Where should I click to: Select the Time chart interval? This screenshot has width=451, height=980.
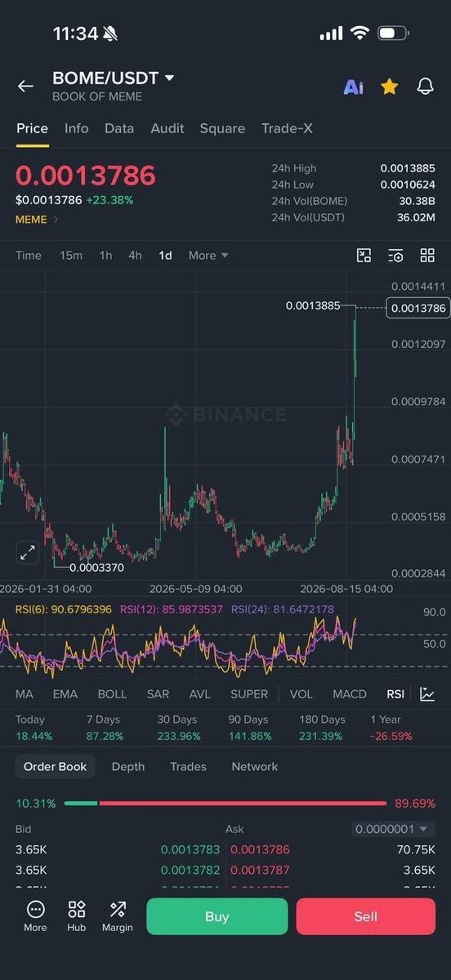[x=29, y=256]
